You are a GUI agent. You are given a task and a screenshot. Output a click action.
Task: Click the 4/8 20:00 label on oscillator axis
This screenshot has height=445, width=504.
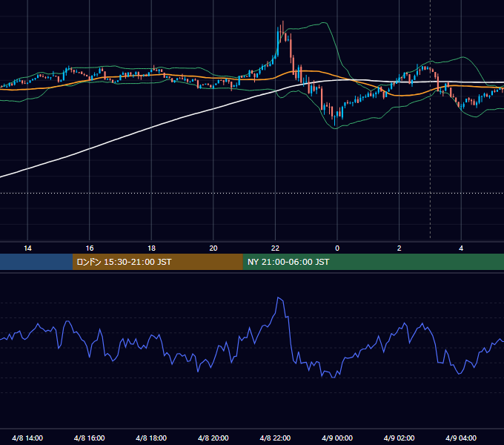(x=213, y=438)
